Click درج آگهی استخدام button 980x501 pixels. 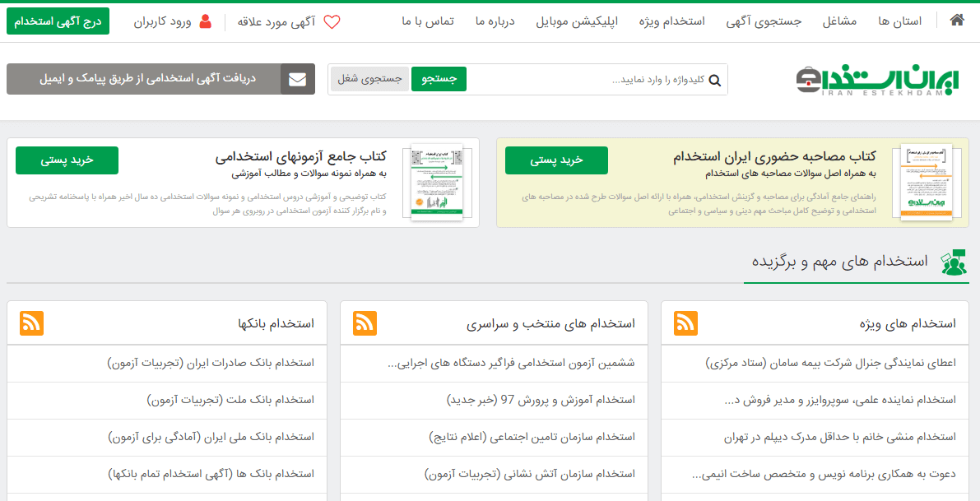(58, 21)
